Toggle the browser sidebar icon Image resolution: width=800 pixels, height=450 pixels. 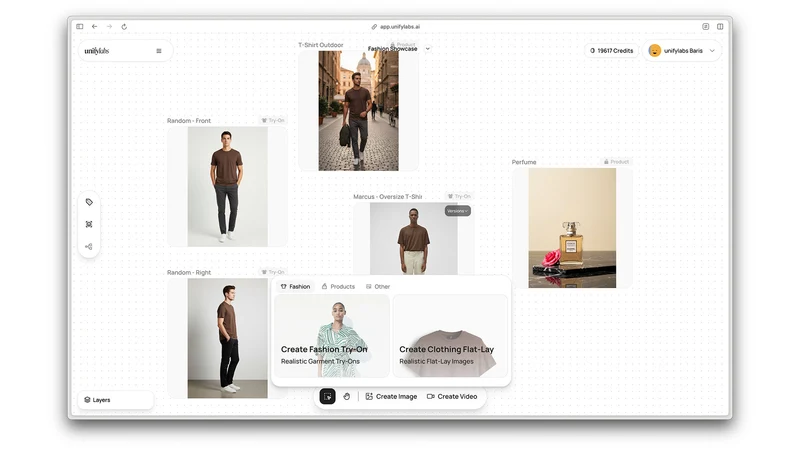(80, 27)
